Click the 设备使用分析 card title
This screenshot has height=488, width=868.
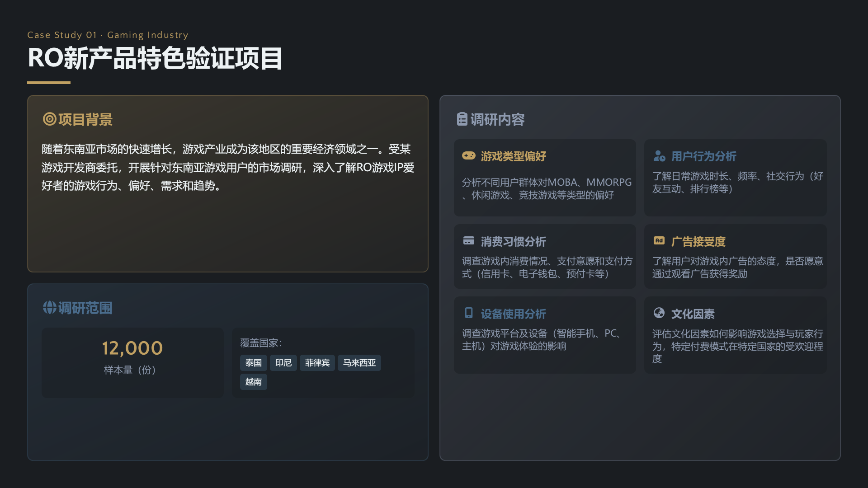[x=514, y=314]
